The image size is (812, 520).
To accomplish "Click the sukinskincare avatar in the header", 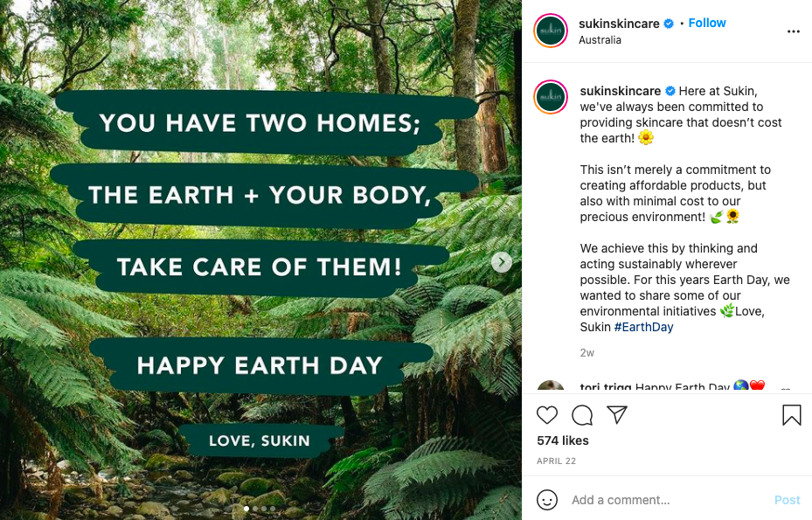I will tap(551, 31).
